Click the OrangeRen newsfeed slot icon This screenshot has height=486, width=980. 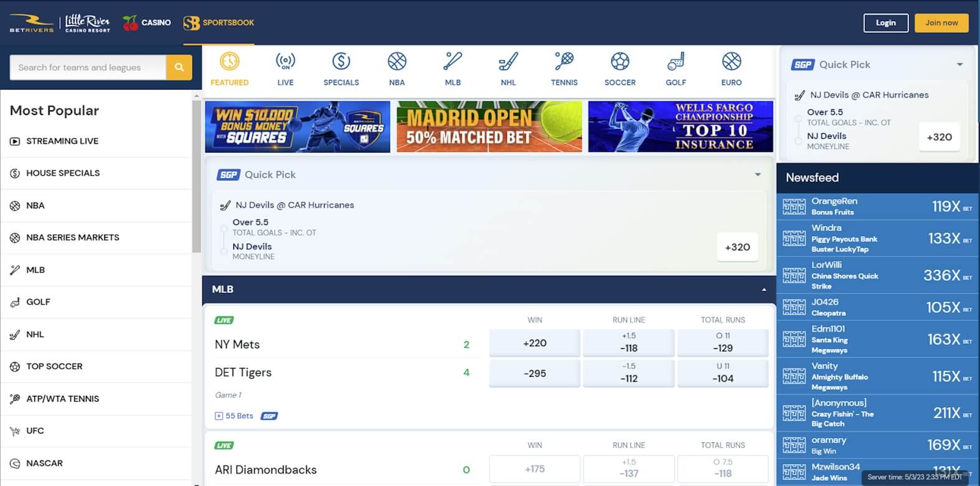(794, 206)
